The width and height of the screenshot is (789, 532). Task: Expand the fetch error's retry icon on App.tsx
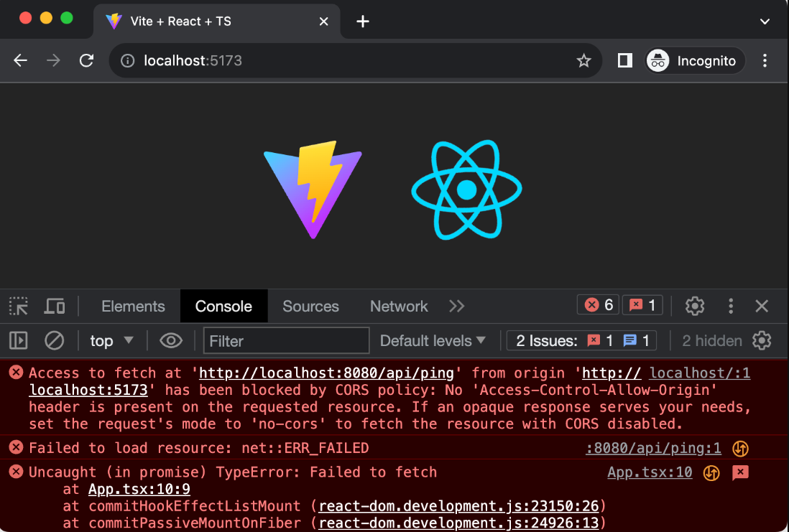tap(711, 472)
